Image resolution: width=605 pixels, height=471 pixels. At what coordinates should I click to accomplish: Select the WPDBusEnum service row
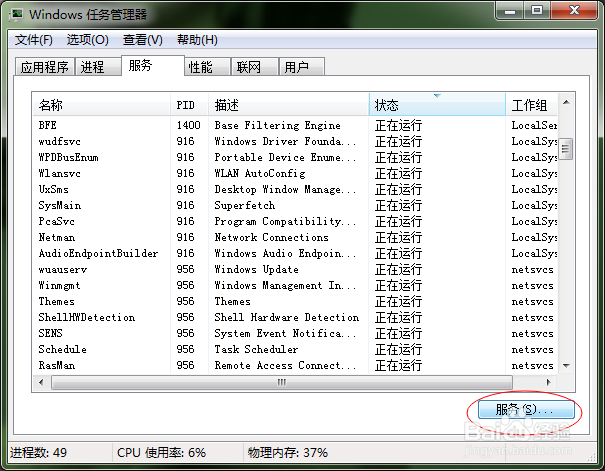pyautogui.click(x=295, y=157)
